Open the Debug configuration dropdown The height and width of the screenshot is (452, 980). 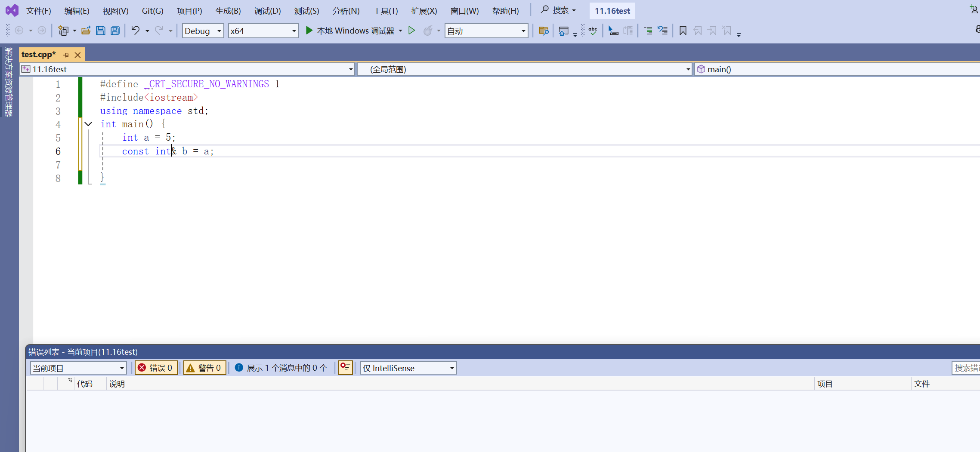point(203,31)
